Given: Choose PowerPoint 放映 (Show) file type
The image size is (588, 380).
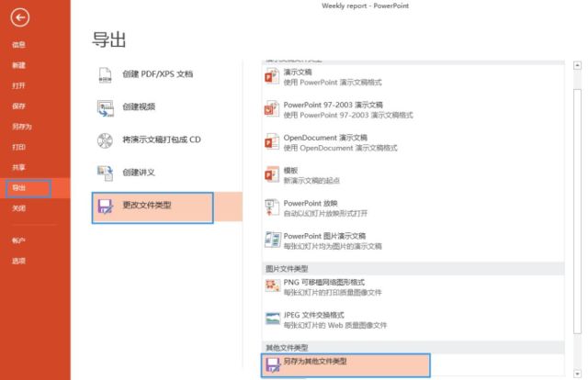Looking at the screenshot, I should (413, 208).
